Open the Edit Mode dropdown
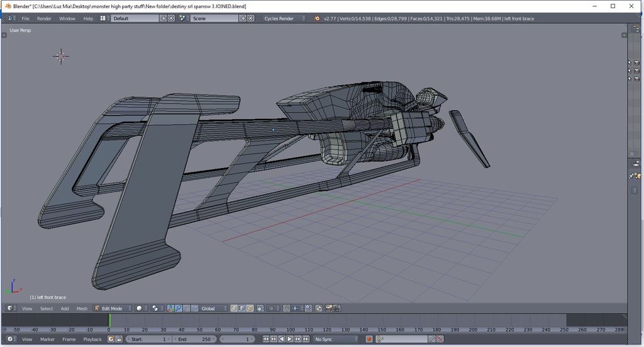This screenshot has width=644, height=347. [x=113, y=309]
